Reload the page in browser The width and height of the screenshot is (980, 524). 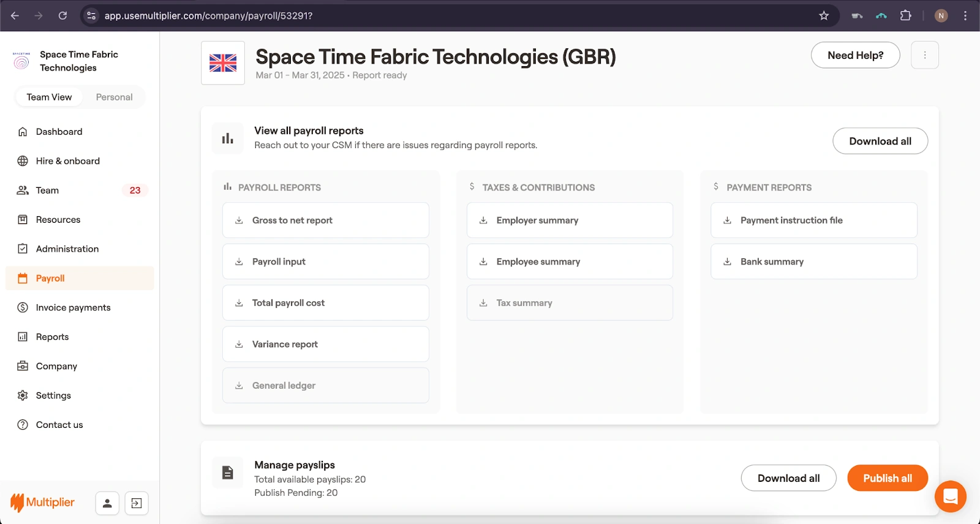point(62,16)
